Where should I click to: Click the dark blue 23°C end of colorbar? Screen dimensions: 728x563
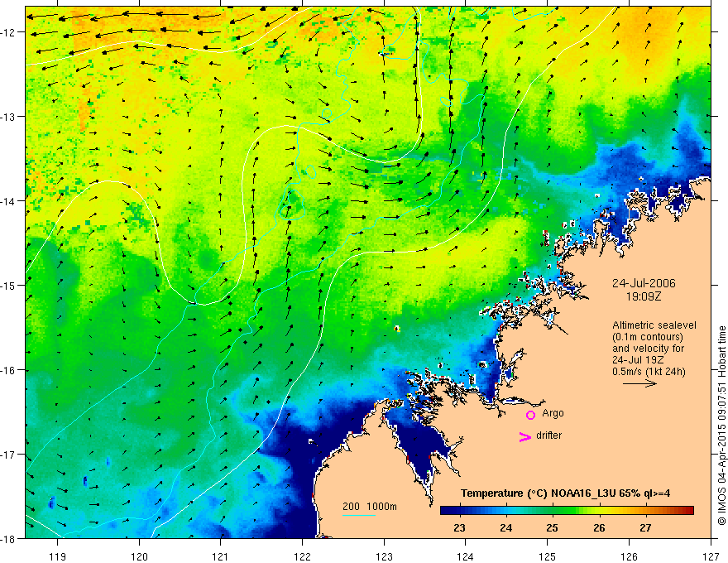pyautogui.click(x=450, y=511)
